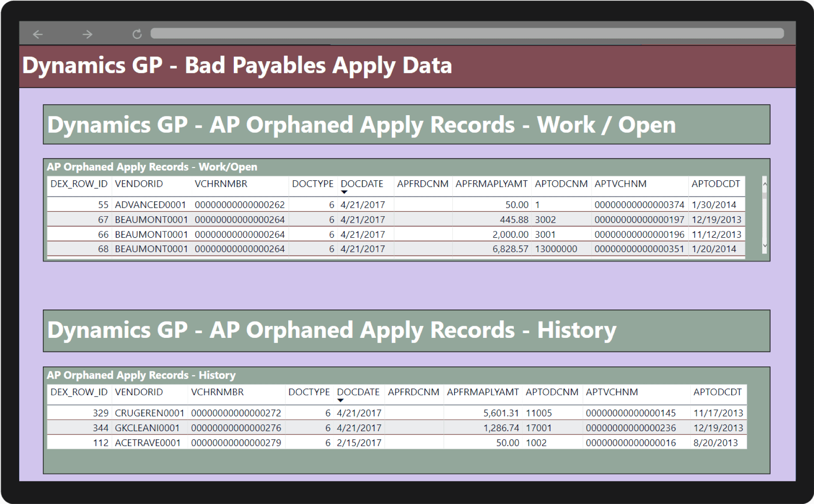The image size is (814, 504).
Task: Click APTODCNM value 13000000
Action: click(556, 249)
